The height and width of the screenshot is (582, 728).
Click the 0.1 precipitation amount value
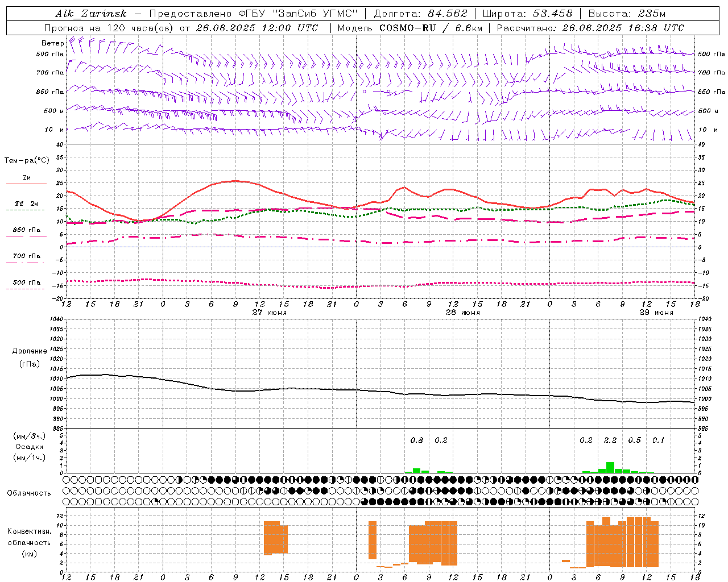pos(658,440)
